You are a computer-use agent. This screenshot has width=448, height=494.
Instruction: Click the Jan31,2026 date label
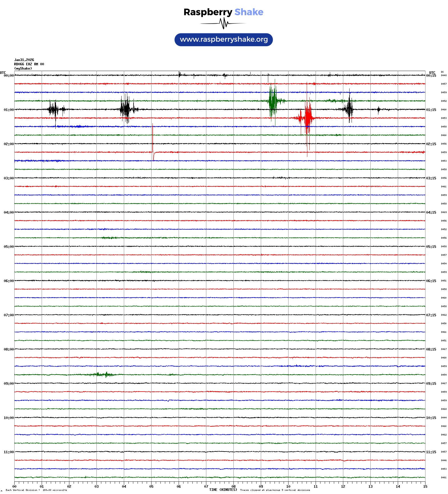point(24,60)
